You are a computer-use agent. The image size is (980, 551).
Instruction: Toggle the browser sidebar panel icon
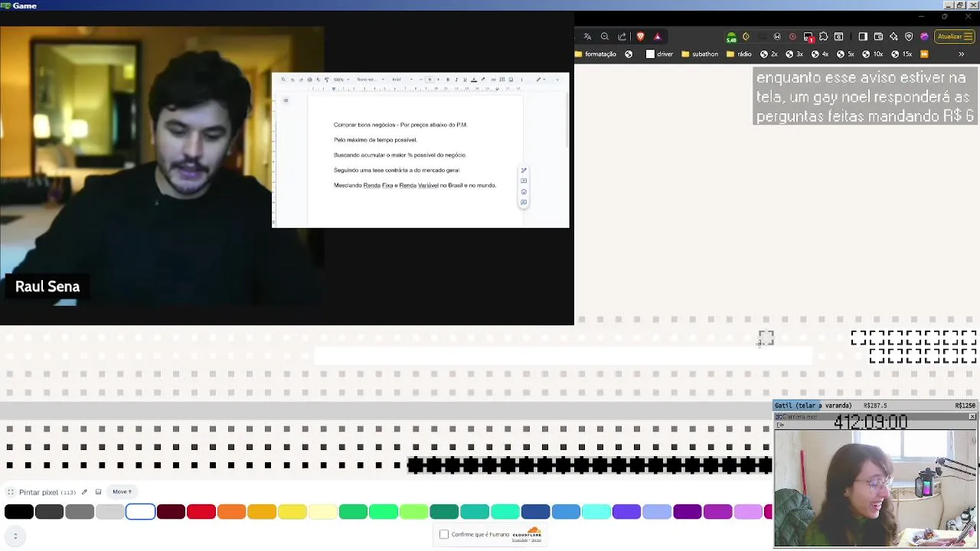point(863,36)
